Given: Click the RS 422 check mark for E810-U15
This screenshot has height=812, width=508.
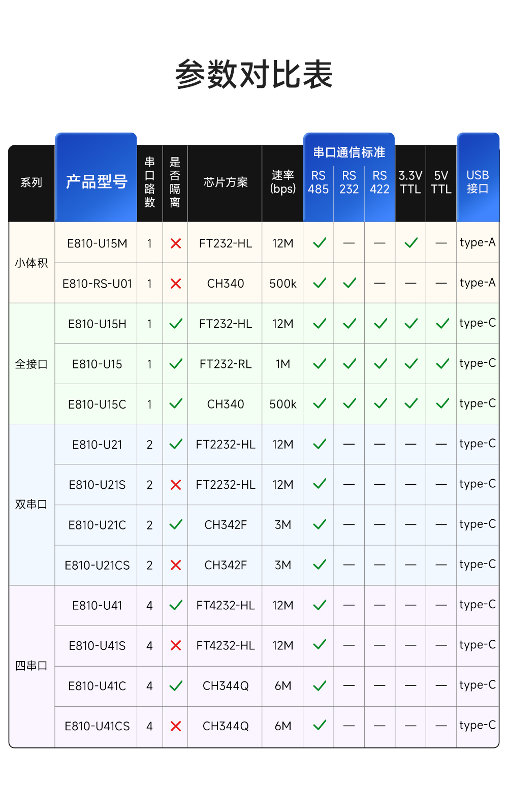Looking at the screenshot, I should (x=380, y=363).
